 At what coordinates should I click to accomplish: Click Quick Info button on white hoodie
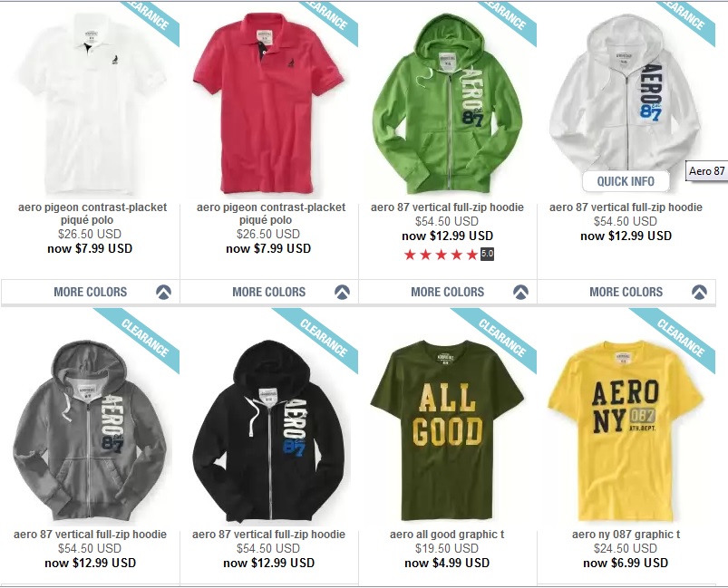[x=626, y=181]
